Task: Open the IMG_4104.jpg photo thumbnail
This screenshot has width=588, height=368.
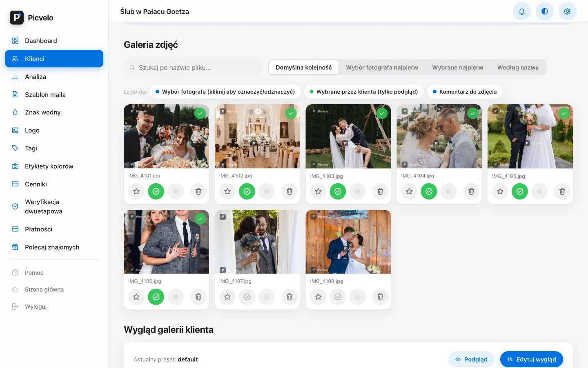Action: tap(439, 136)
